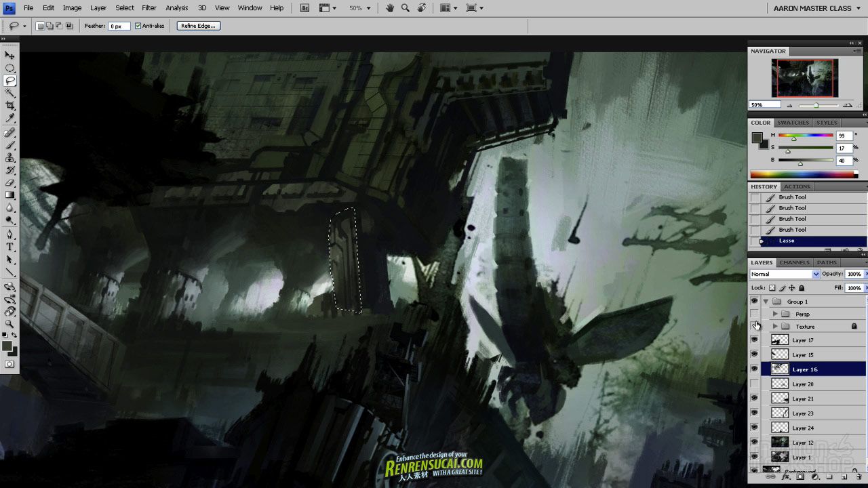The width and height of the screenshot is (868, 488).
Task: Select the Clone Stamp tool
Action: click(9, 158)
